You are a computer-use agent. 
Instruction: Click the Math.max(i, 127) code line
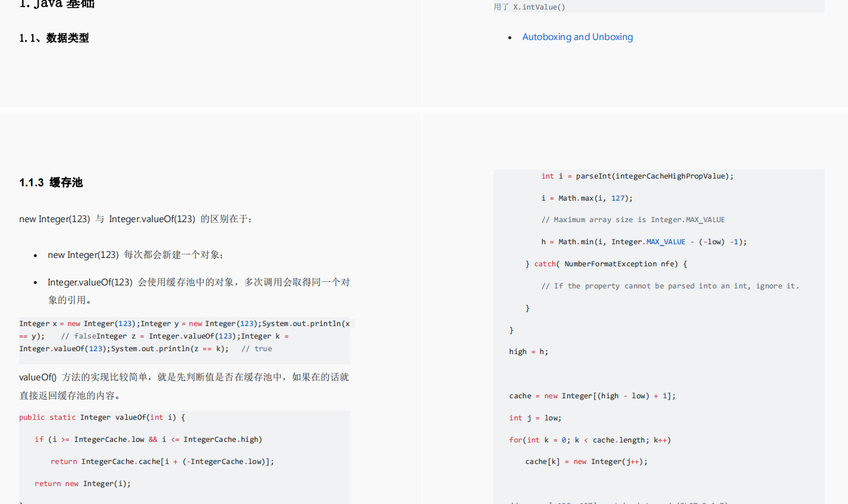coord(587,198)
